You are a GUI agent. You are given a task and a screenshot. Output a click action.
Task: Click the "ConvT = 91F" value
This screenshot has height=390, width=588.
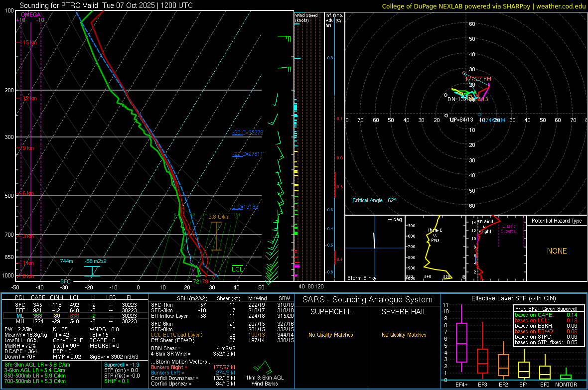click(x=68, y=341)
